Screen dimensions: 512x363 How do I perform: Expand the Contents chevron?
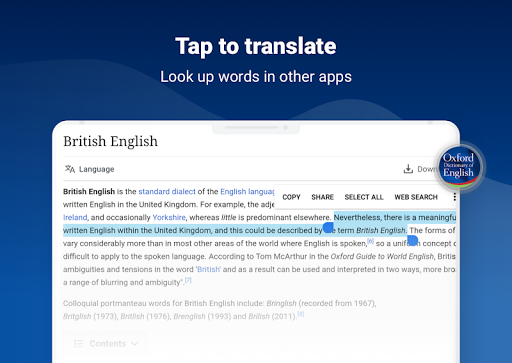click(135, 343)
